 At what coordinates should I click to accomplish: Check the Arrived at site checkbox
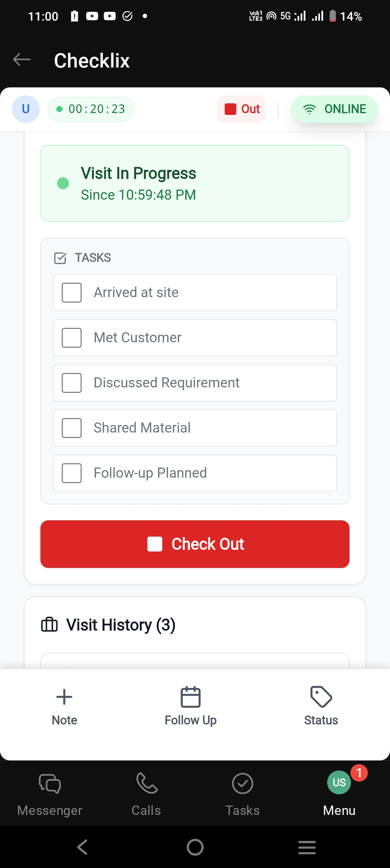tap(71, 292)
